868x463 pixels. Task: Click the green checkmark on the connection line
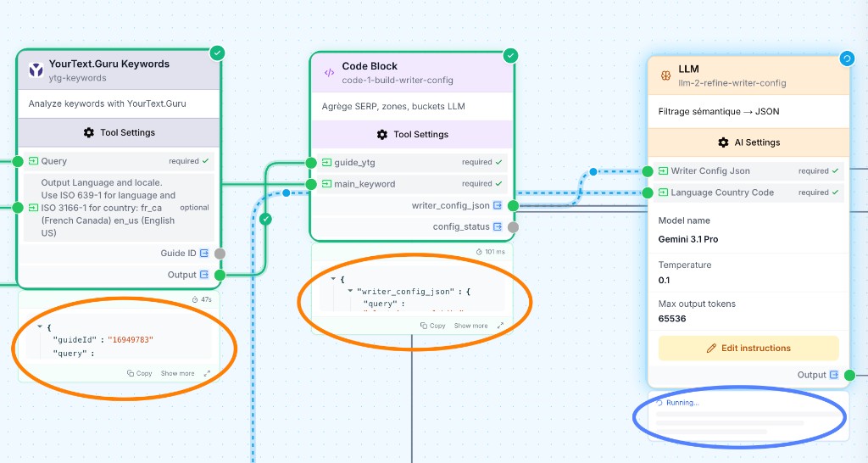265,220
